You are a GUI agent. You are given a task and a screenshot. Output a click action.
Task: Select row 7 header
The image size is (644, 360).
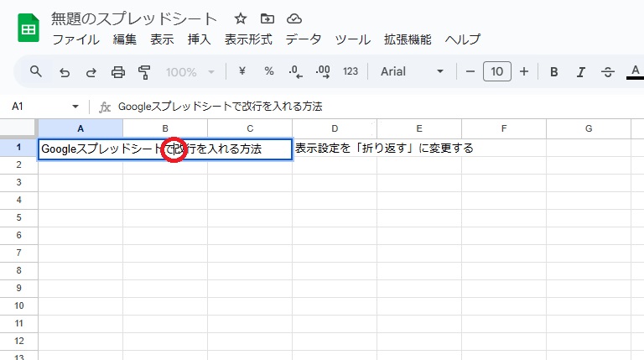tap(18, 253)
